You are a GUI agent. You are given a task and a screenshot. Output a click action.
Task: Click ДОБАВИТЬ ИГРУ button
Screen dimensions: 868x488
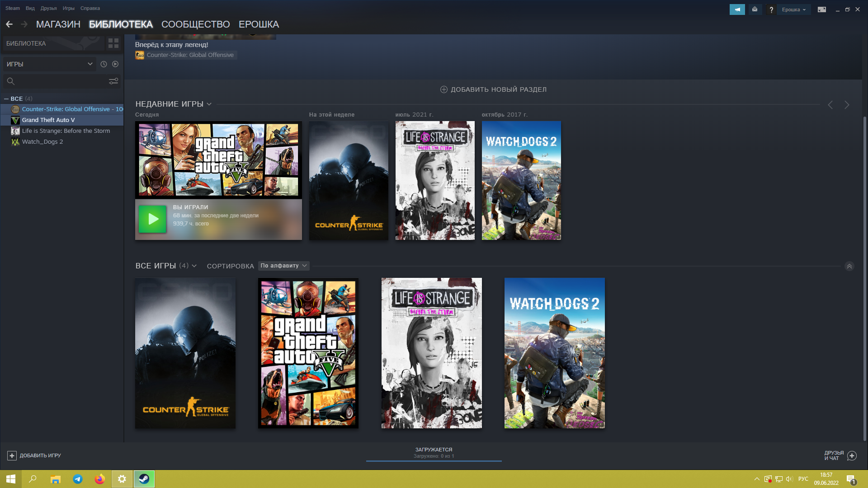click(34, 455)
